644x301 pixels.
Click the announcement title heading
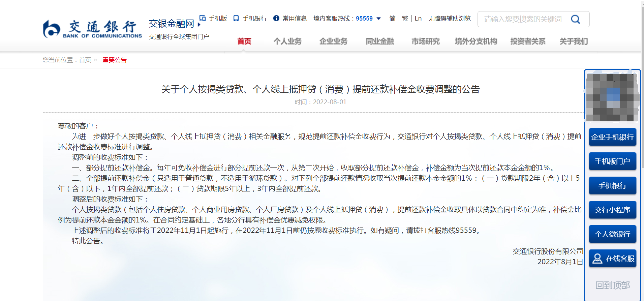[x=320, y=89]
